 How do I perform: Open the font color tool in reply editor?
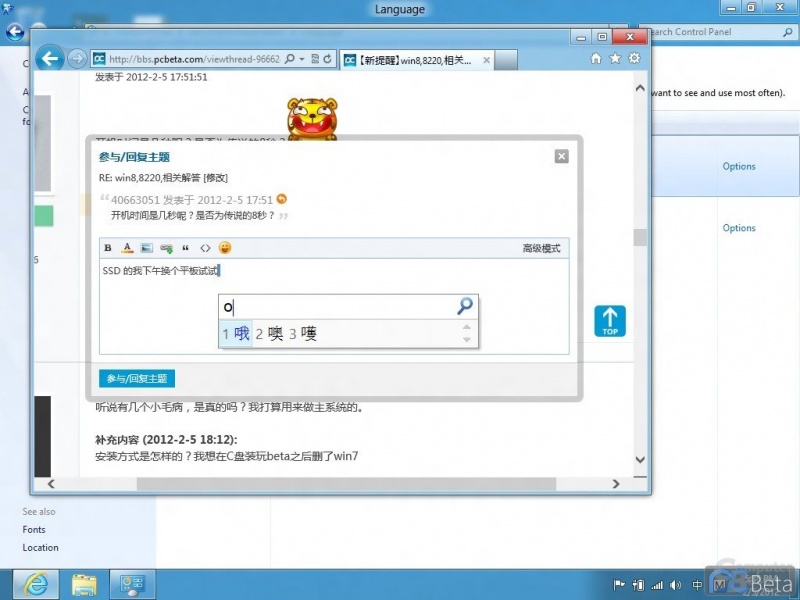tap(127, 248)
